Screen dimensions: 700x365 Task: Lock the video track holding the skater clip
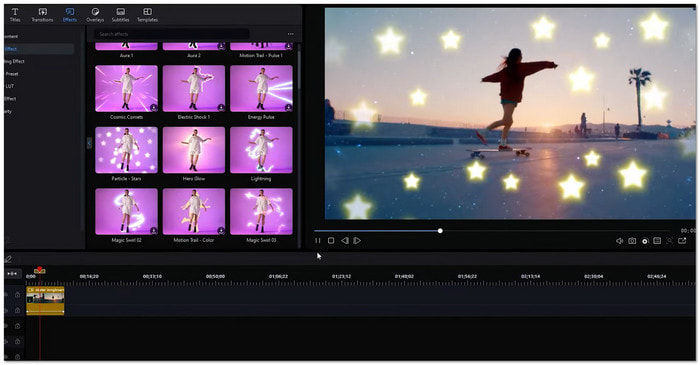[17, 294]
